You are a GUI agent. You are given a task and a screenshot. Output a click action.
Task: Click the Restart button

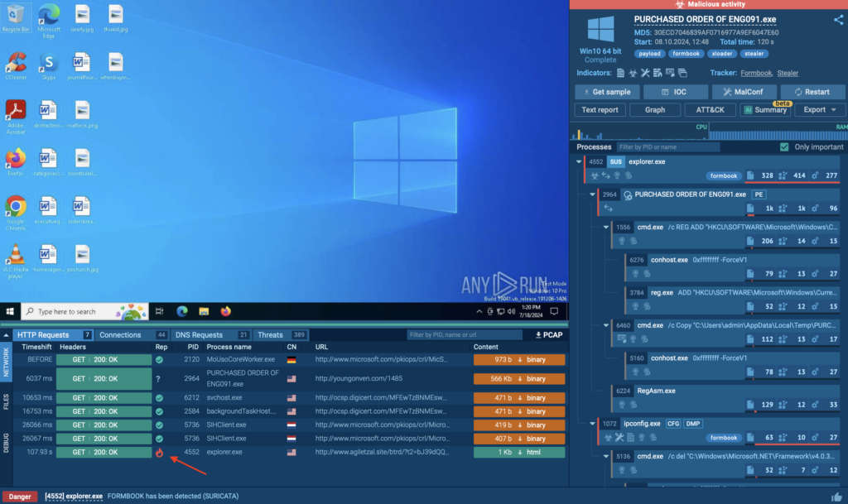pyautogui.click(x=812, y=92)
